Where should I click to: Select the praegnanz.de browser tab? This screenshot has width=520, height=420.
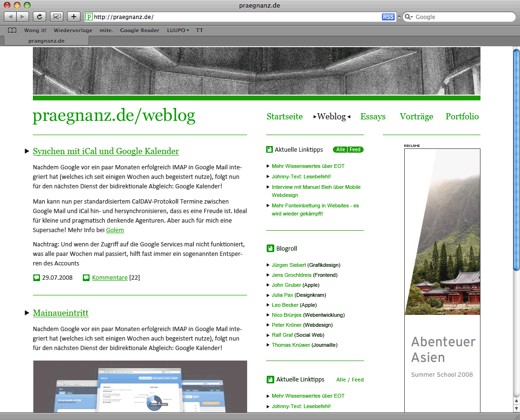point(46,41)
